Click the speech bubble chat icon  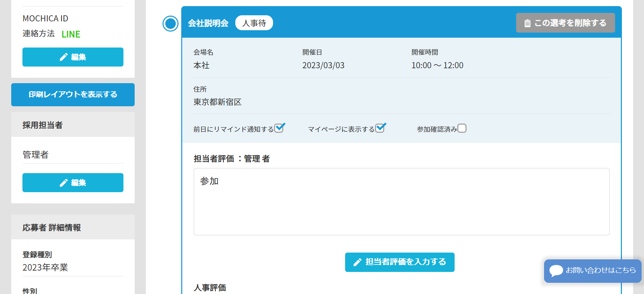point(556,271)
